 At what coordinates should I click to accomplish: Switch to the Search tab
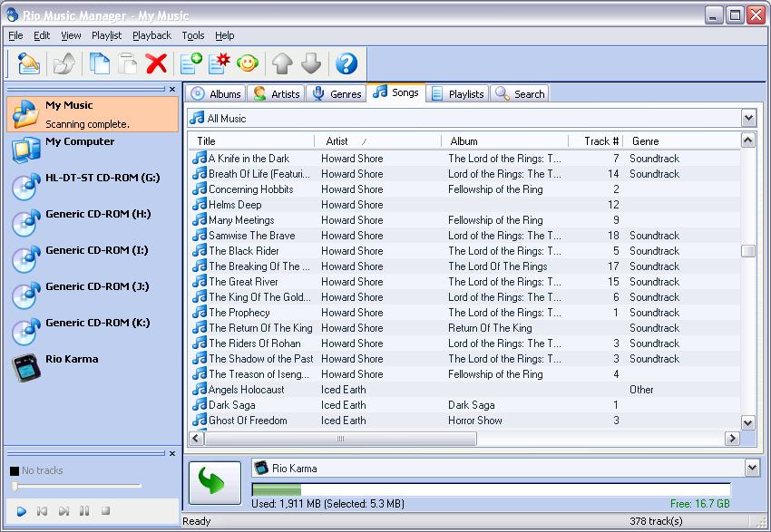[x=519, y=94]
